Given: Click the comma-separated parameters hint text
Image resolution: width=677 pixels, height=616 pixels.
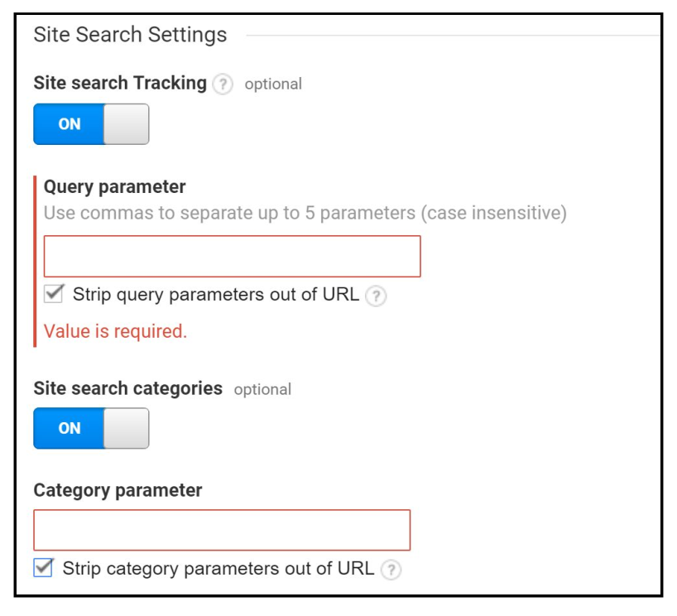Looking at the screenshot, I should point(305,213).
